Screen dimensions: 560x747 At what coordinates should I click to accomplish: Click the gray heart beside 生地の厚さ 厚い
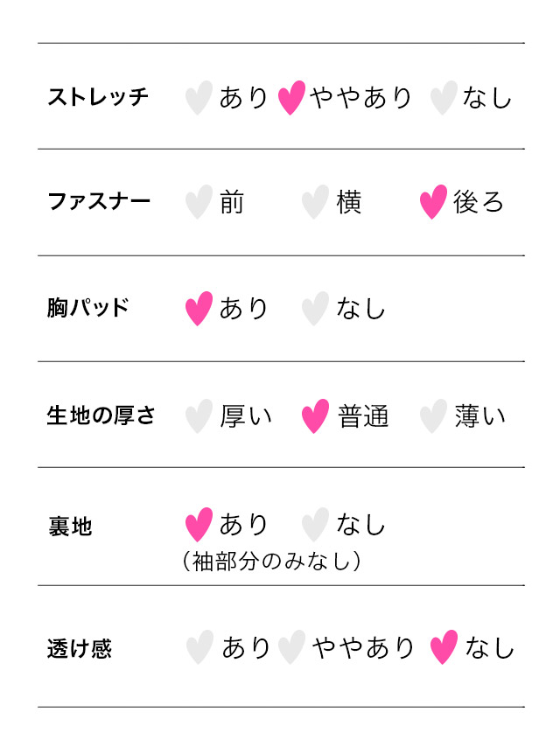coord(199,416)
